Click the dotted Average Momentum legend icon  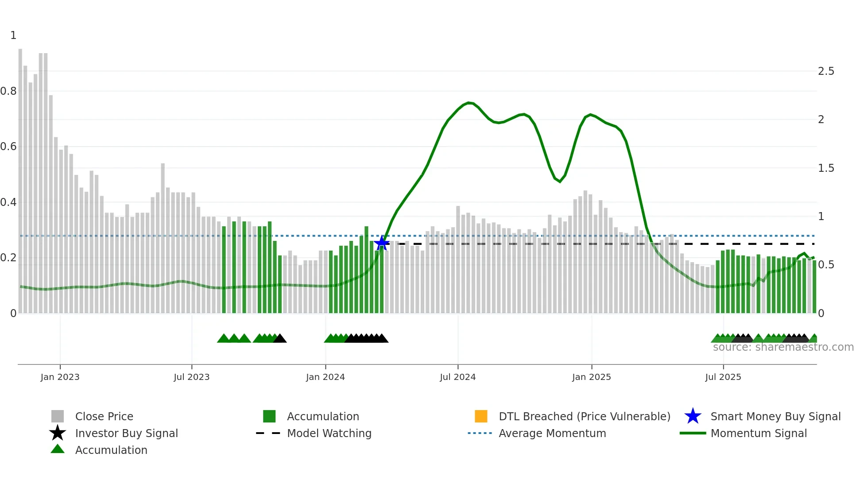point(480,433)
